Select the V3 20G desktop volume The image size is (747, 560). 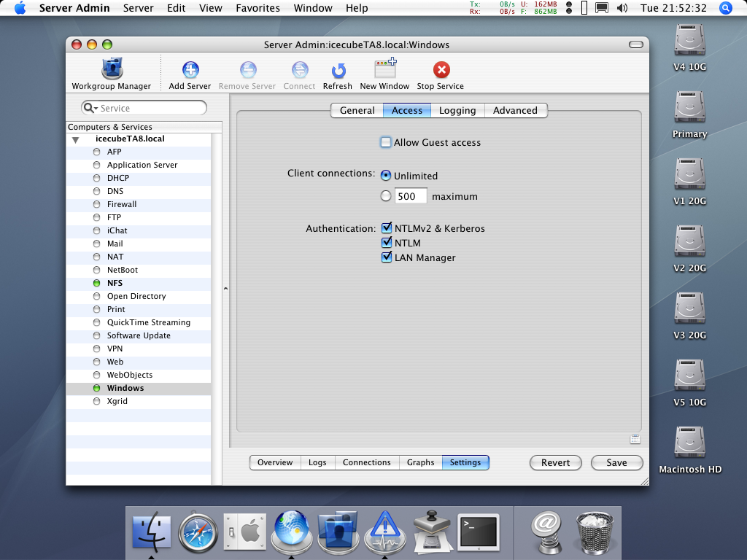690,309
